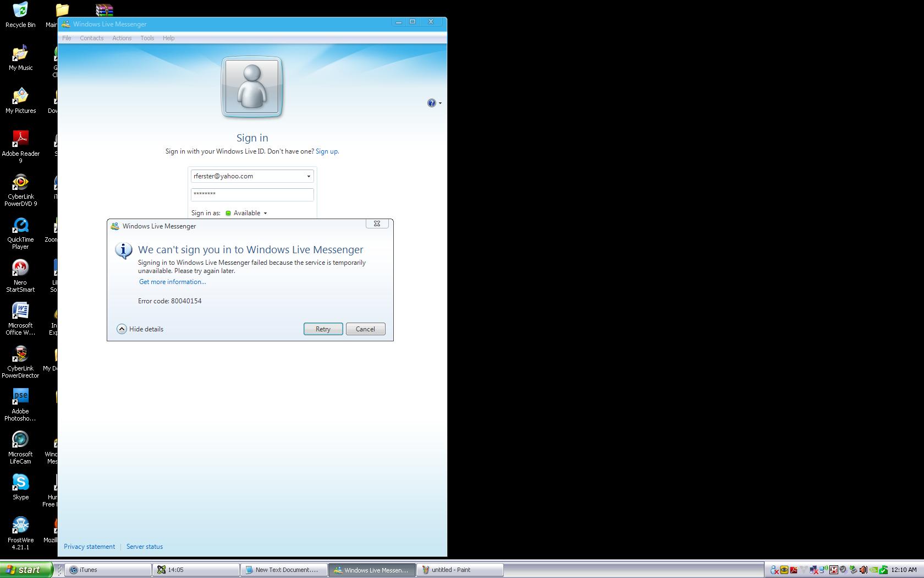Launch CyberLink PowerDirector icon
The image size is (924, 578).
coord(20,353)
